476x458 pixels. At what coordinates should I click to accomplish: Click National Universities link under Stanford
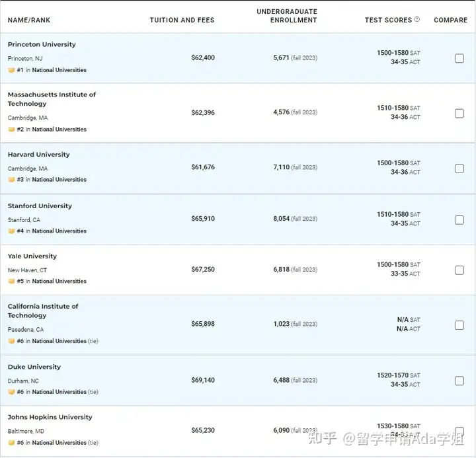(x=59, y=231)
